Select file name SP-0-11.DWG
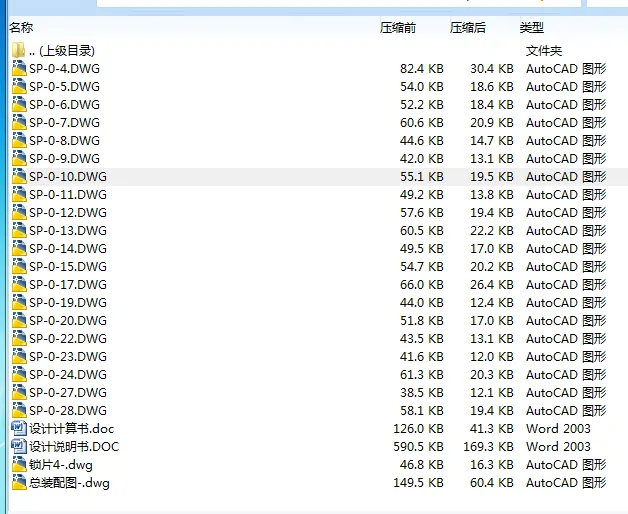This screenshot has height=514, width=628. [68, 195]
